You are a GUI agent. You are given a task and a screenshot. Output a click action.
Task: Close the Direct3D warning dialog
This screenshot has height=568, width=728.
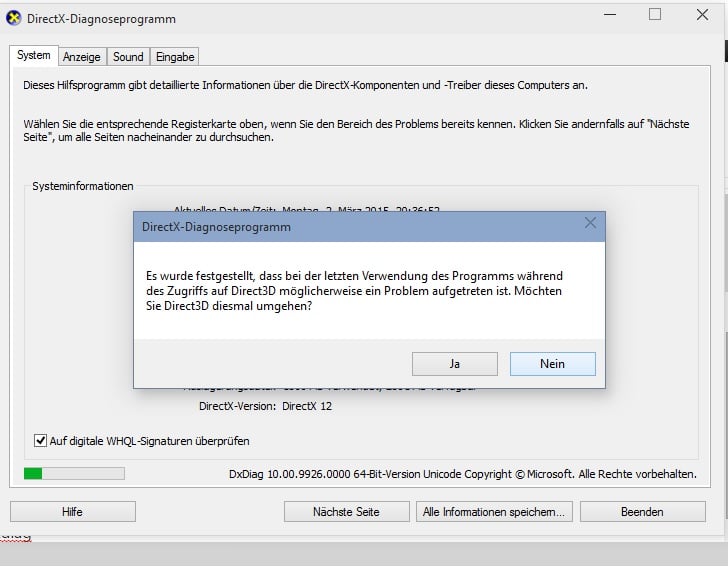pyautogui.click(x=590, y=223)
